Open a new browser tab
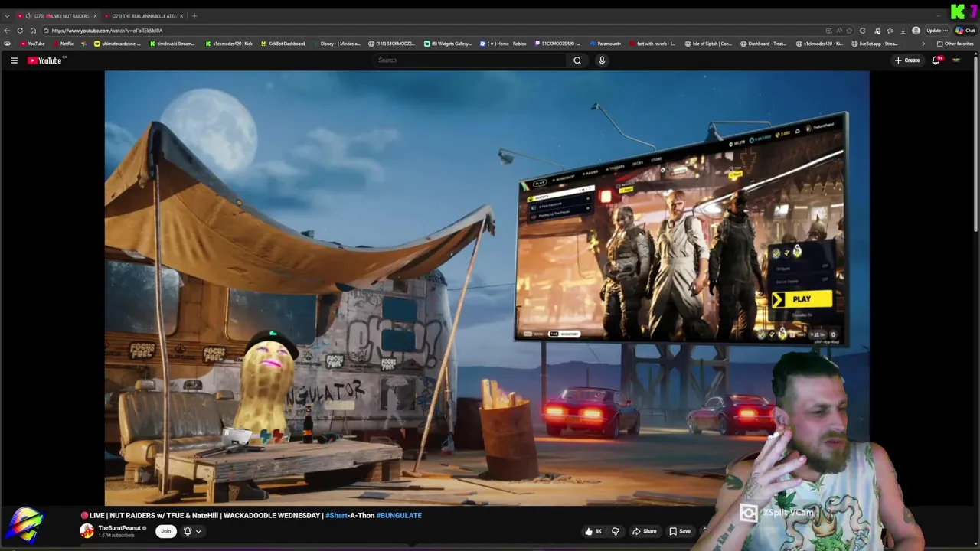Image resolution: width=980 pixels, height=551 pixels. [194, 16]
